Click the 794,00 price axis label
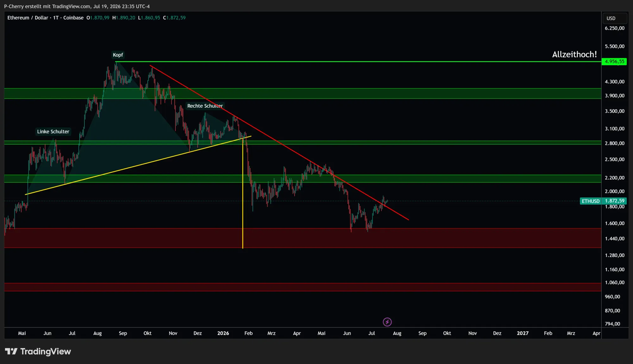This screenshot has height=364, width=633. click(x=612, y=324)
